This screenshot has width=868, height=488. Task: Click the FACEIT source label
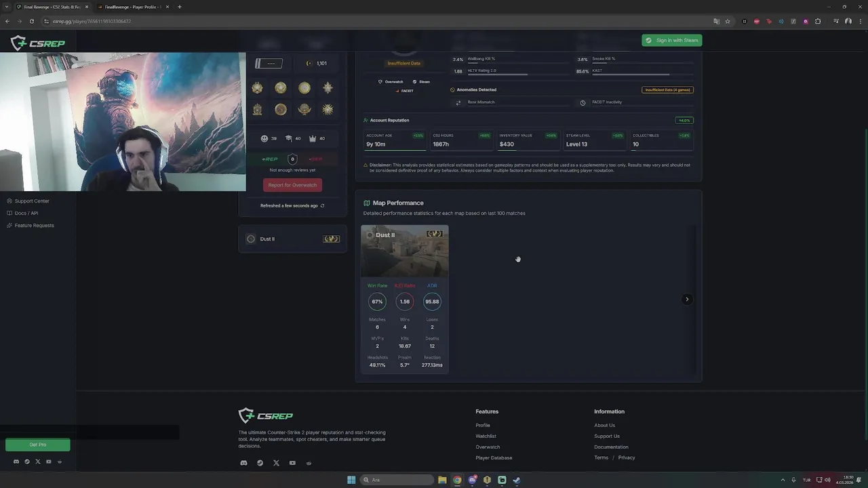click(x=405, y=91)
